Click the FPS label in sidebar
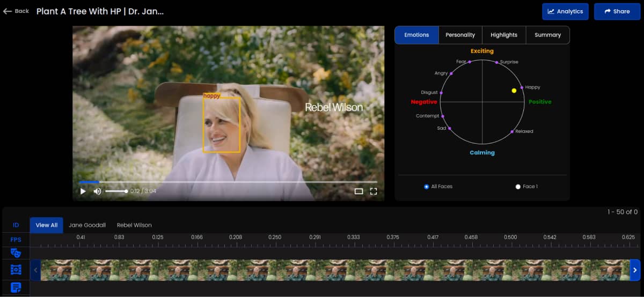Screen dimensions: 644x297 click(16, 240)
